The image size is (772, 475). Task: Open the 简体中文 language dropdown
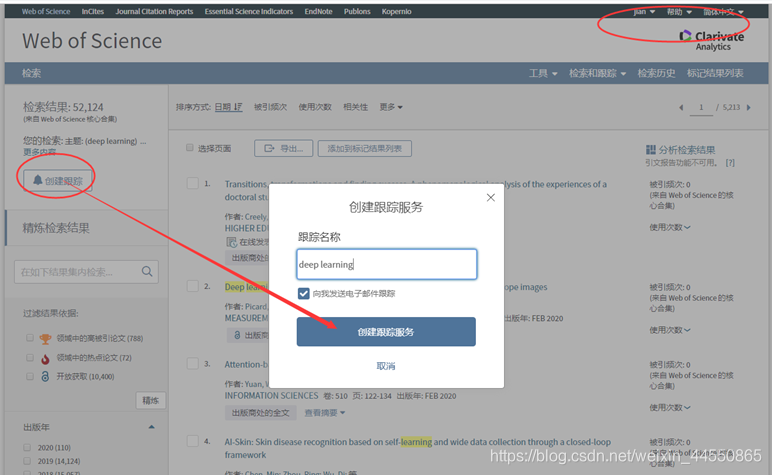(723, 12)
